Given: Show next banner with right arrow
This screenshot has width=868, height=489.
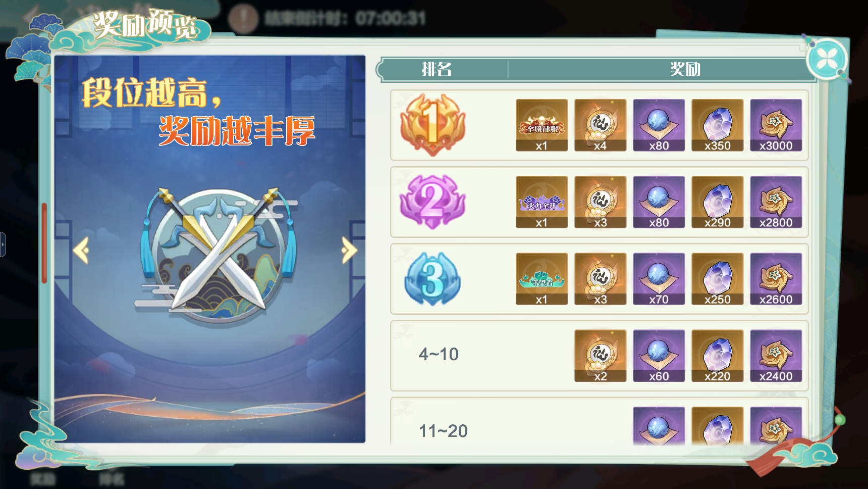Looking at the screenshot, I should click(x=349, y=250).
